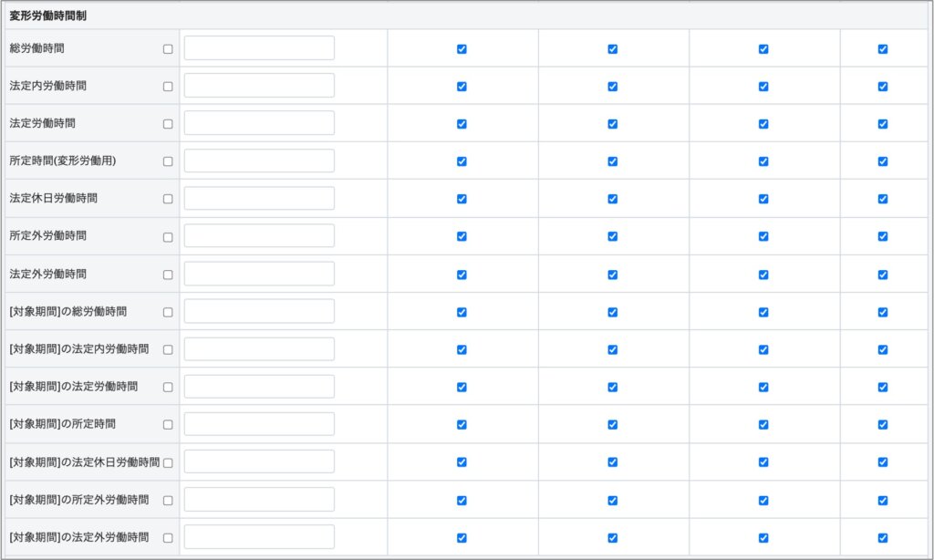Uncheck first checked box in 法定外労働時間 row

(462, 275)
